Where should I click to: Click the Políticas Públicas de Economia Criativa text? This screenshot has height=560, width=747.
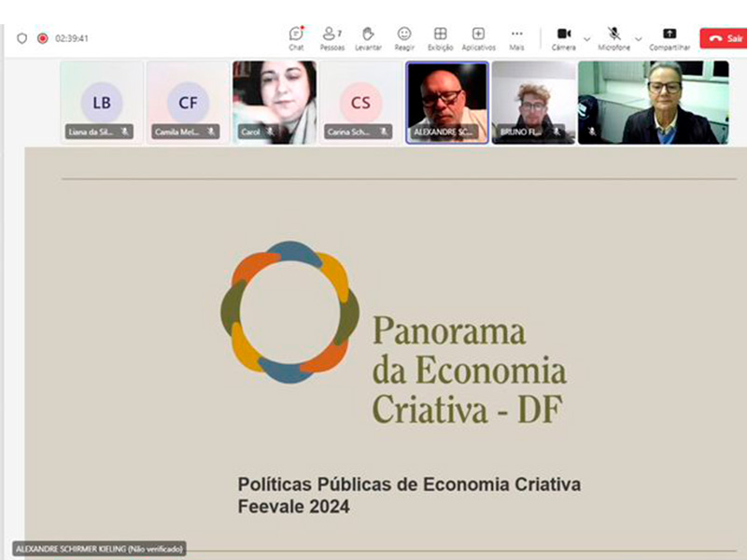[x=409, y=484]
